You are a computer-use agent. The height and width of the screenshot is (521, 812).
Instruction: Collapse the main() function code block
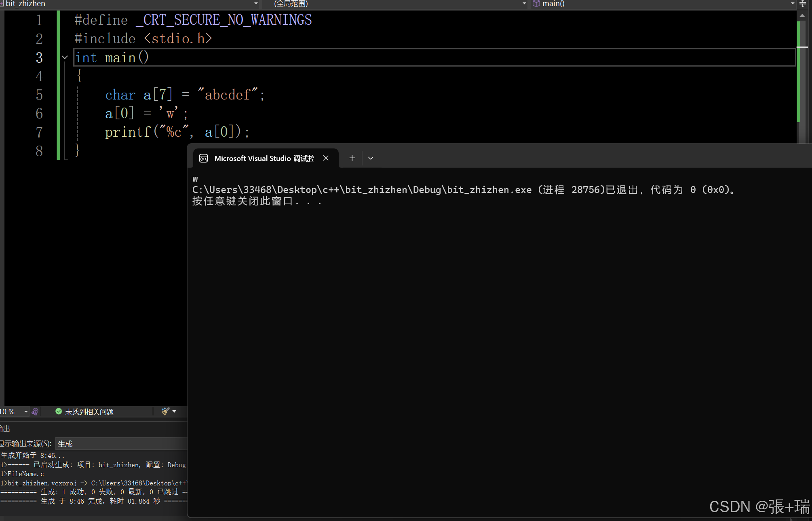[x=65, y=57]
